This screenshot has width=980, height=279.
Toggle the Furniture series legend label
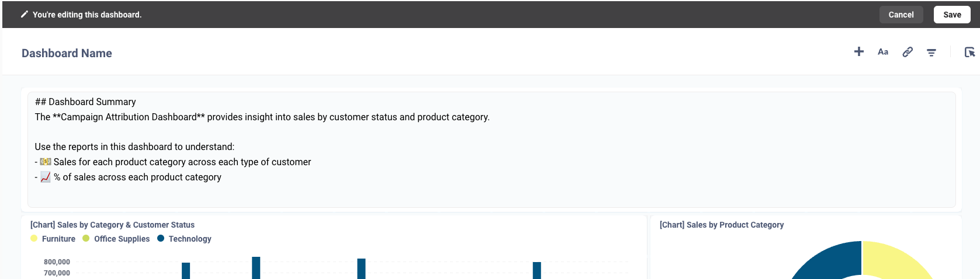[x=58, y=239]
